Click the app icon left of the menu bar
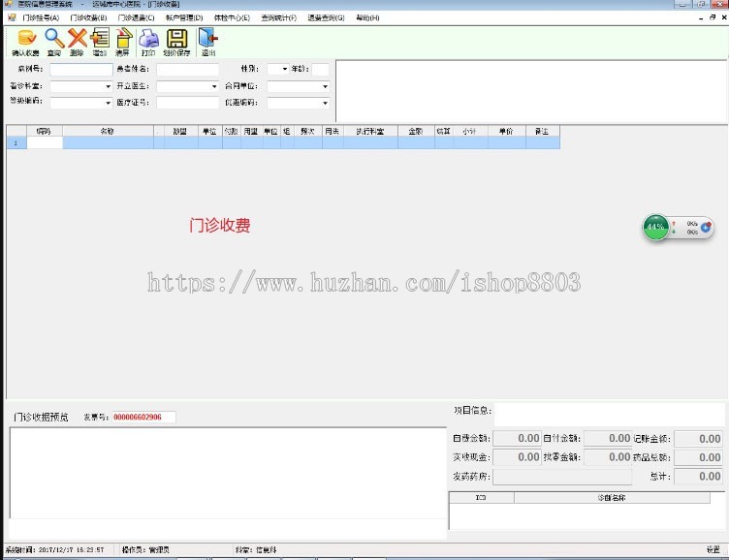 (x=12, y=17)
